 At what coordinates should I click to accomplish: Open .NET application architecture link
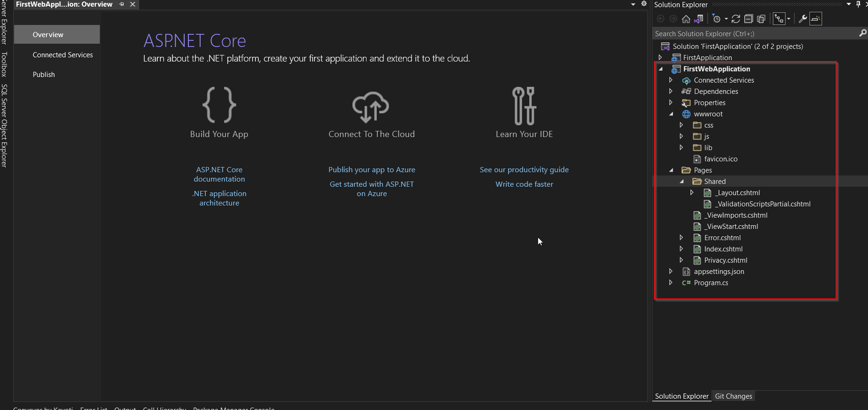tap(219, 198)
